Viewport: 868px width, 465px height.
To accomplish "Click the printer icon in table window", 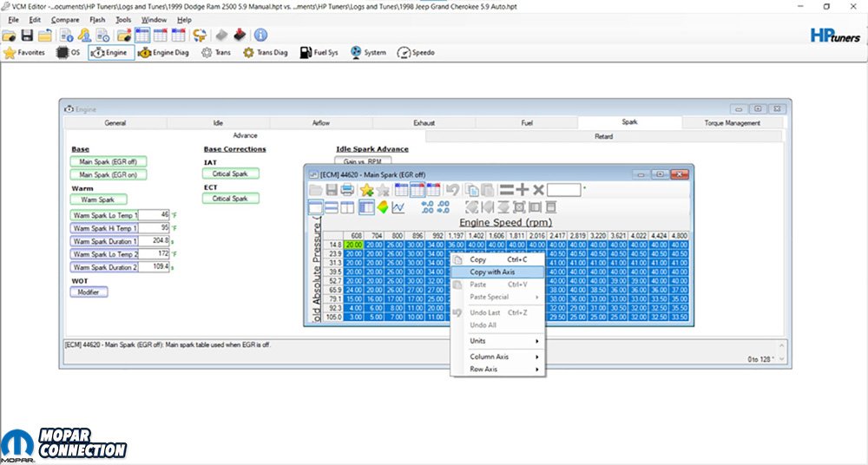I will (347, 190).
